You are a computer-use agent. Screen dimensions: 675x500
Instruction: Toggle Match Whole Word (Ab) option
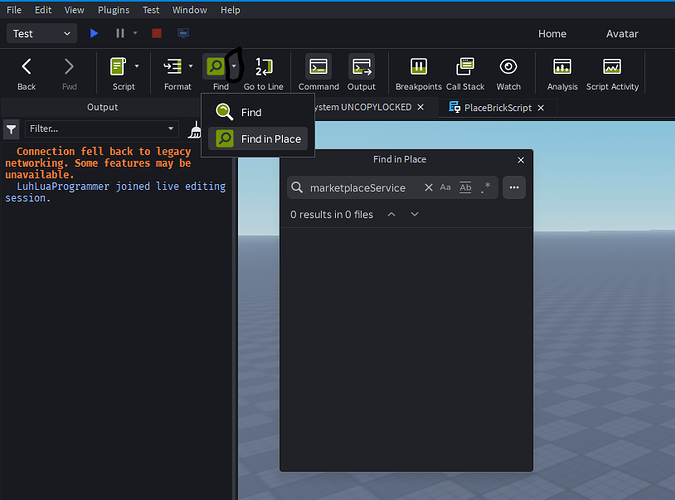(465, 187)
